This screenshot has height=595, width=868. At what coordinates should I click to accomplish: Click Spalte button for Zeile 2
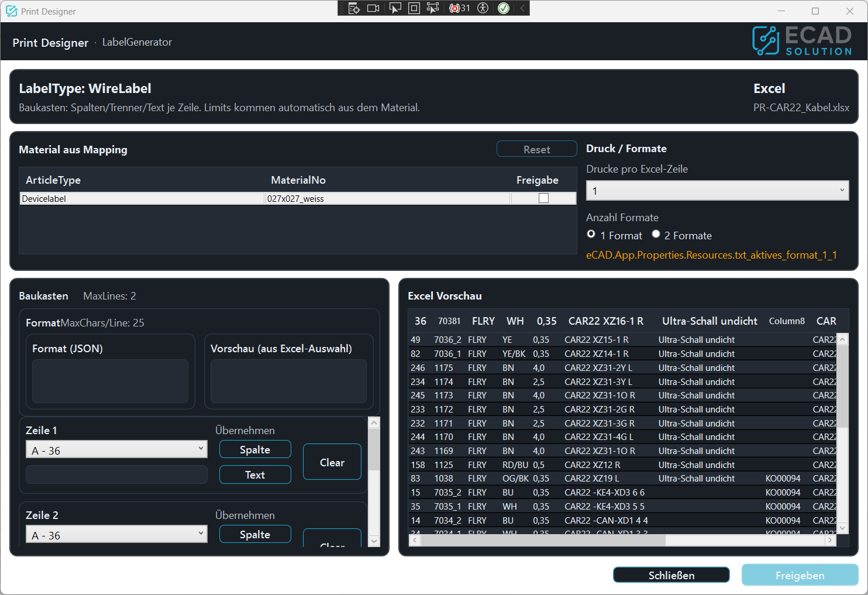255,534
